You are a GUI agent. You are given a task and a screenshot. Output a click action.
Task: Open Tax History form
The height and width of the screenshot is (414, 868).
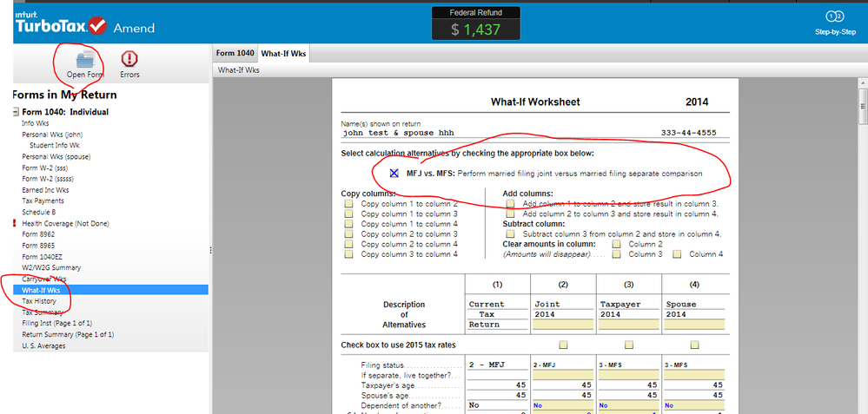[39, 301]
